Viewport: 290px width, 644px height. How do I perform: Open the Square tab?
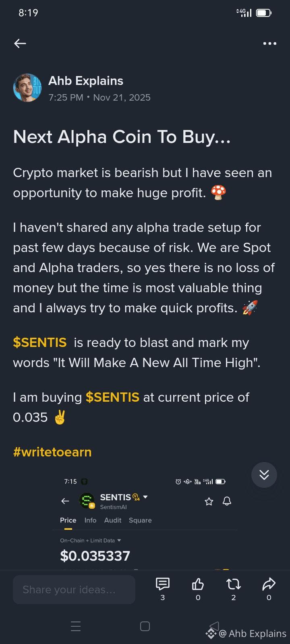pos(140,520)
